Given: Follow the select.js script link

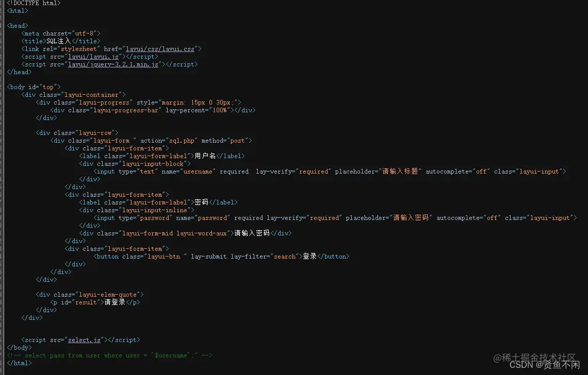Looking at the screenshot, I should [85, 340].
